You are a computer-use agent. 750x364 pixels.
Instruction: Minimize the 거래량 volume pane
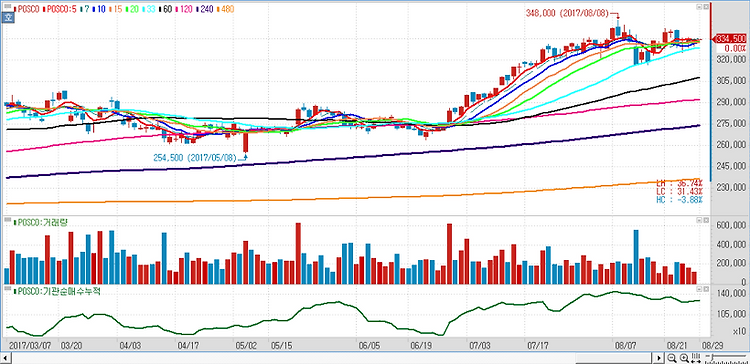[x=699, y=220]
